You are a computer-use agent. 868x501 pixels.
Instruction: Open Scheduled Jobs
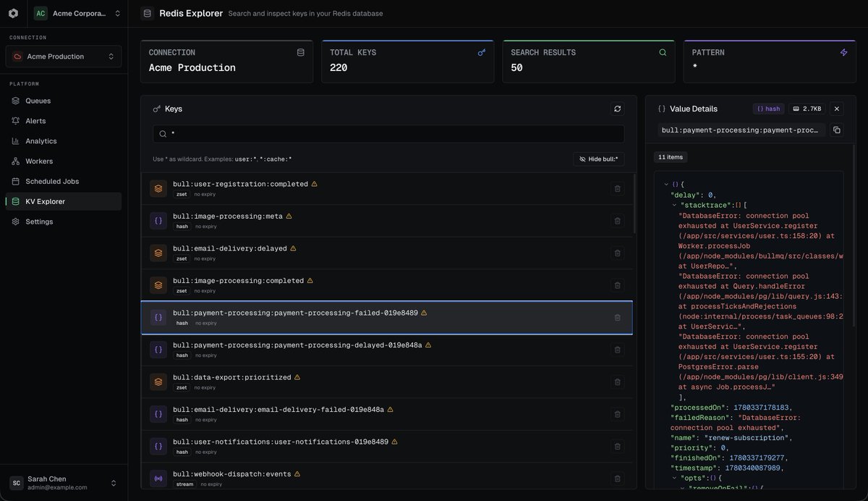[64, 181]
